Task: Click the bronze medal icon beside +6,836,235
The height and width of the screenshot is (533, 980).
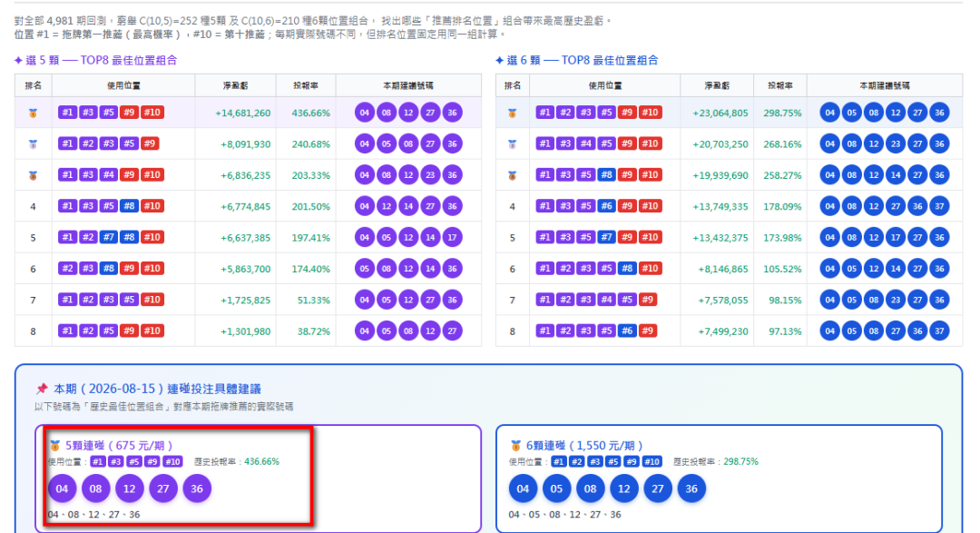Action: tap(34, 175)
